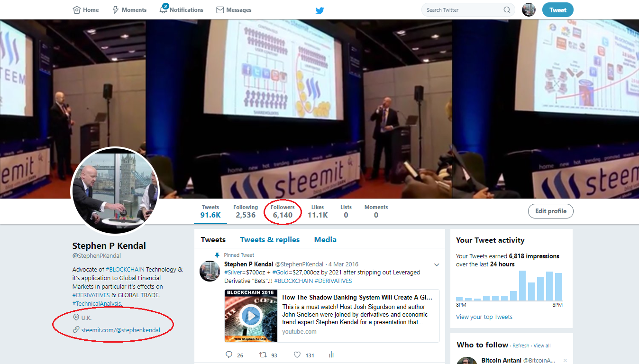Click the U.K. location text
Image resolution: width=639 pixels, height=364 pixels.
click(x=86, y=318)
